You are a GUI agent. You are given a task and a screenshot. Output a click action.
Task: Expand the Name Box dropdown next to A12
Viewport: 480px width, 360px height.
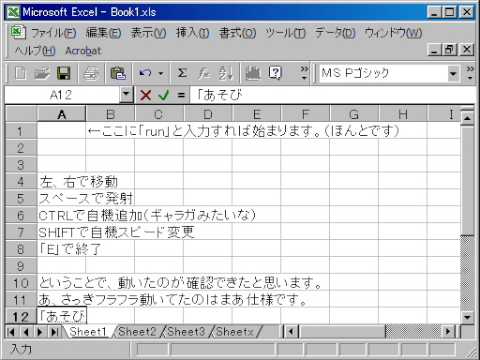coord(126,95)
